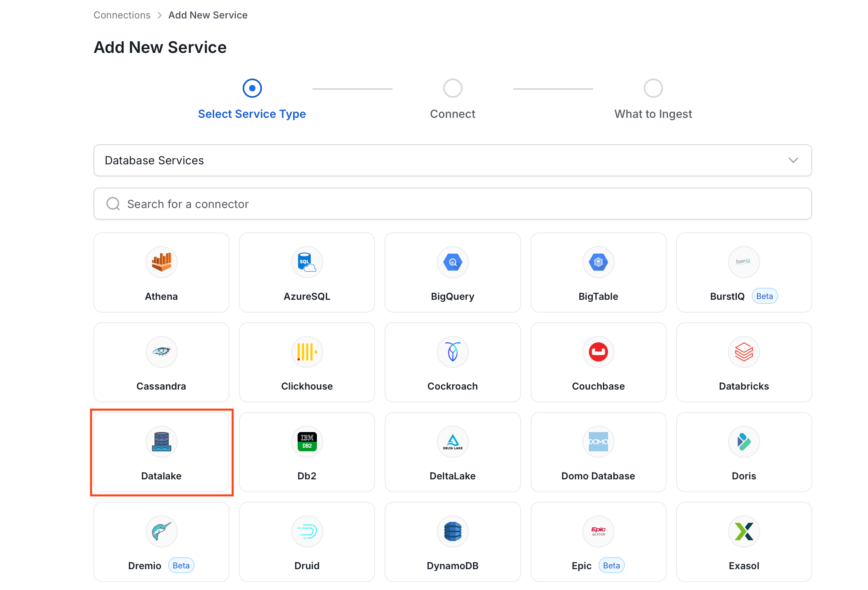Click the Doris card label

point(744,476)
